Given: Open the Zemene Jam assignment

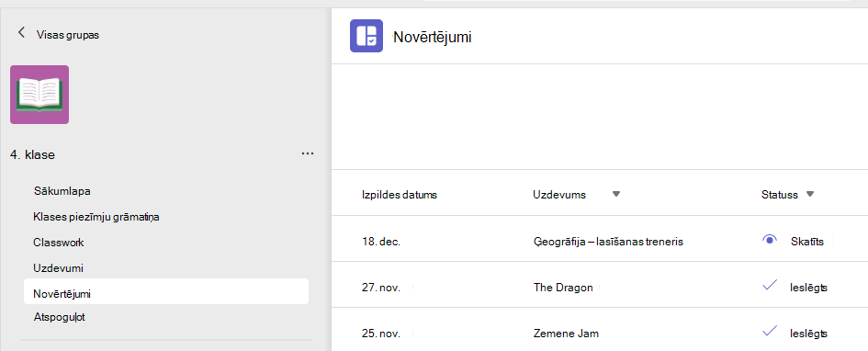Looking at the screenshot, I should (x=566, y=334).
